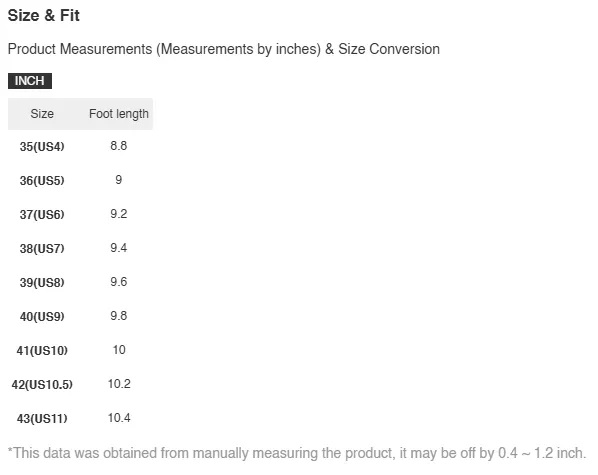Viewport: 598px width, 475px height.
Task: Click the 9.6 foot length value
Action: (119, 282)
